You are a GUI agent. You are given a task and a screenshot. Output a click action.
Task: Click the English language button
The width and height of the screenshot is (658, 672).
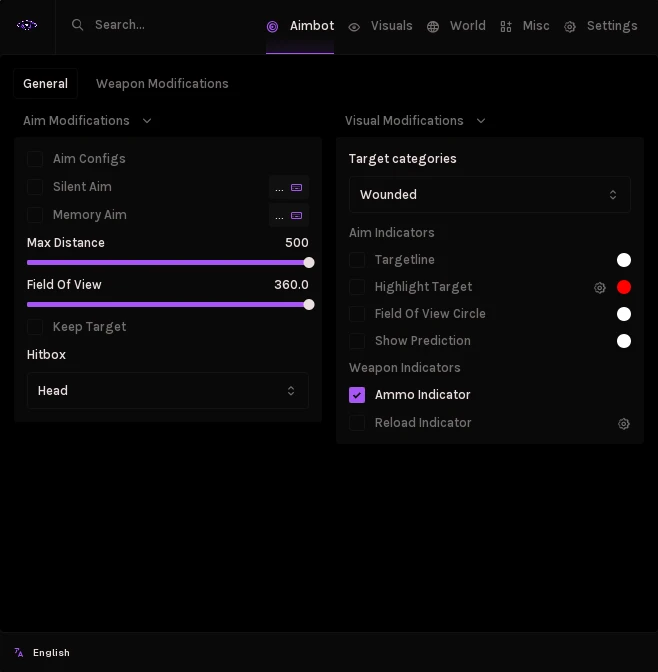tap(51, 653)
